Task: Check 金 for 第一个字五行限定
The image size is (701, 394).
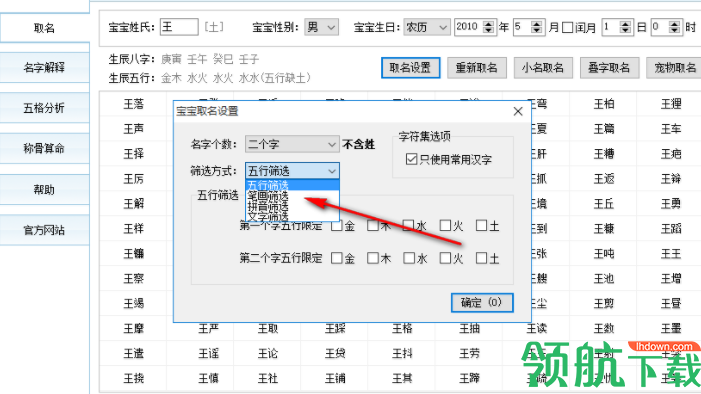Action: tap(337, 226)
